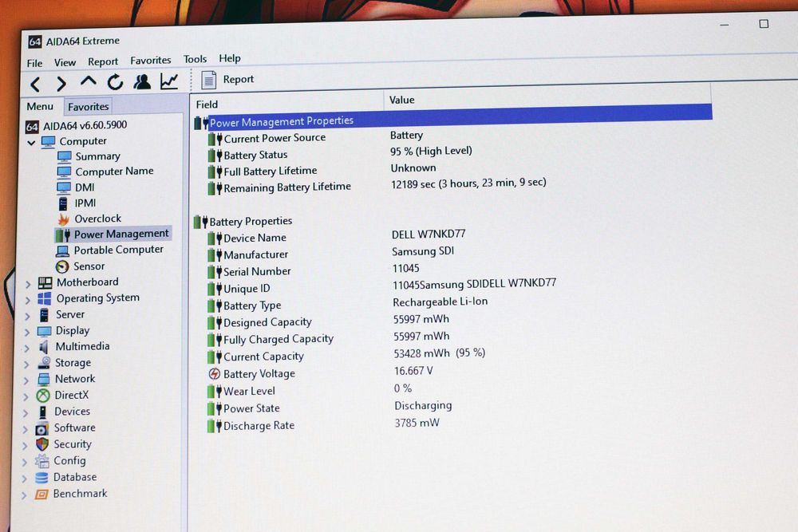Image resolution: width=798 pixels, height=532 pixels.
Task: Maximize the AIDA64 Extreme window
Action: 764,23
